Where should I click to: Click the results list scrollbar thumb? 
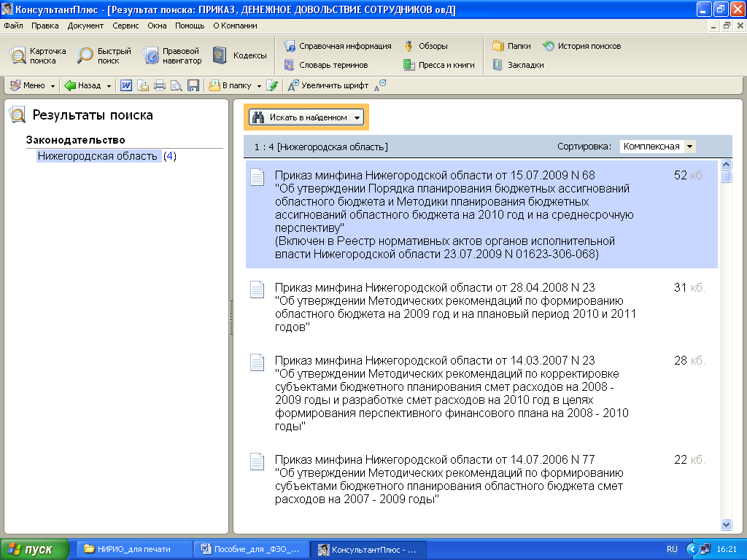pyautogui.click(x=727, y=176)
